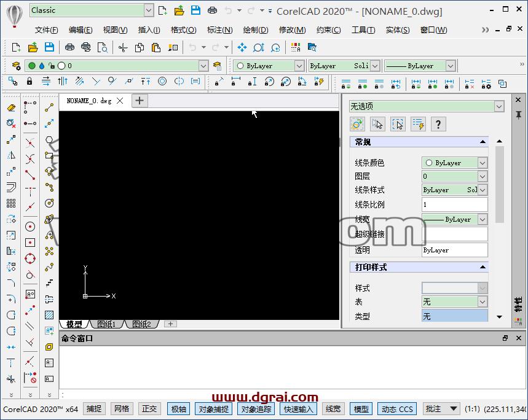Screen dimensions: 528x420
Task: Open the 绘制(D) menu
Action: pyautogui.click(x=256, y=30)
